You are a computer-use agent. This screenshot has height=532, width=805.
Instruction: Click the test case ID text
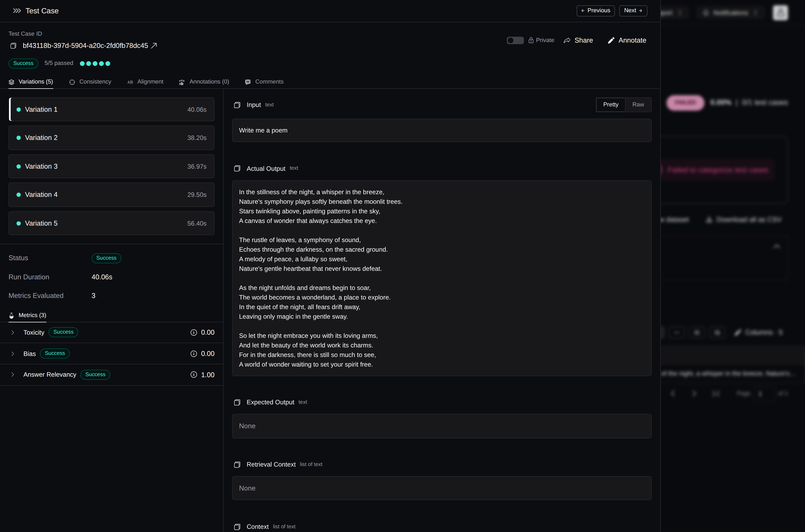click(85, 45)
